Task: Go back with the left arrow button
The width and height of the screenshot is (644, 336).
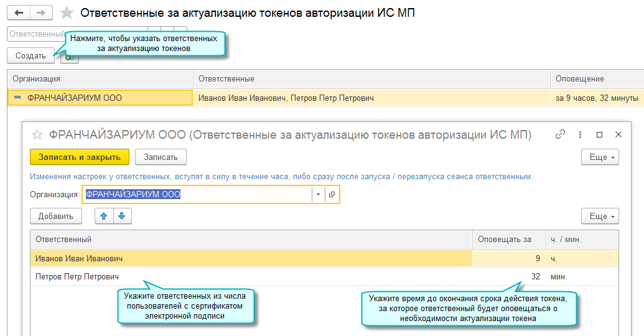Action: (x=19, y=12)
